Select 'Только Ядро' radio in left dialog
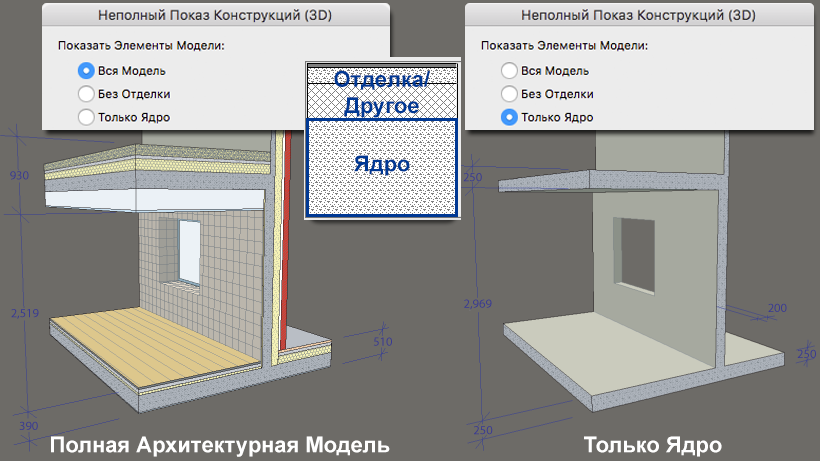Screen dimensions: 820x461 86,117
